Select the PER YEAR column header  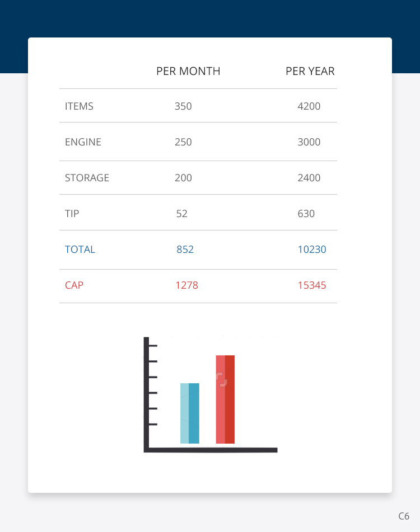coord(310,71)
